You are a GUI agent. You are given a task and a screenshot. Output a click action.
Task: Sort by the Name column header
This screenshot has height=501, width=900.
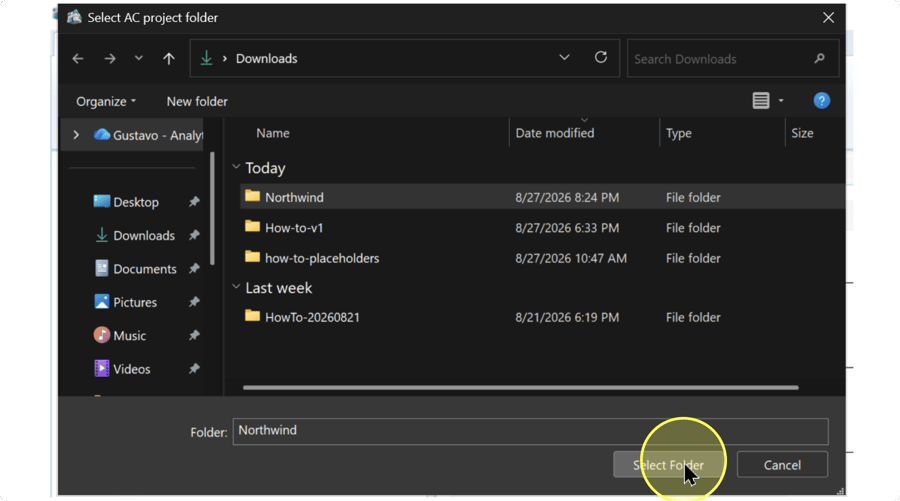point(273,133)
